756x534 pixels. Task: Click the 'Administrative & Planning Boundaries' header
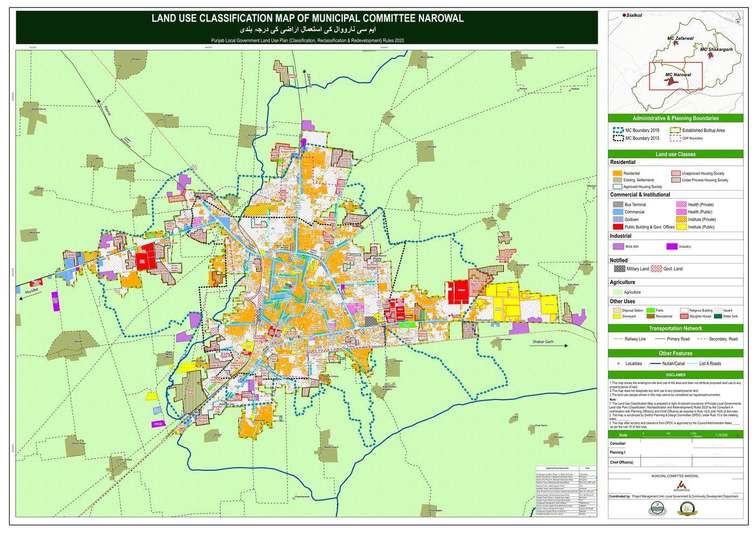point(676,118)
